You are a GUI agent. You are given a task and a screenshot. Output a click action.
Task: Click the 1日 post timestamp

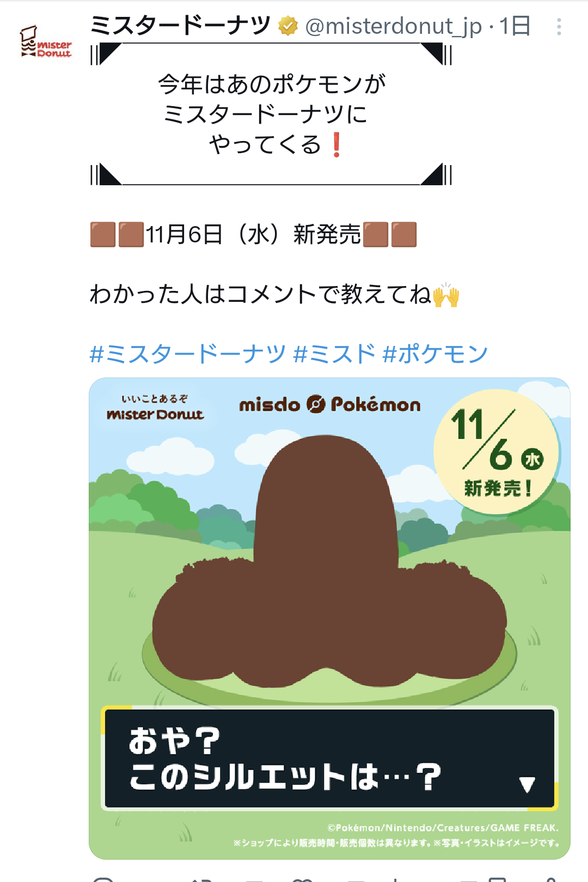[514, 26]
